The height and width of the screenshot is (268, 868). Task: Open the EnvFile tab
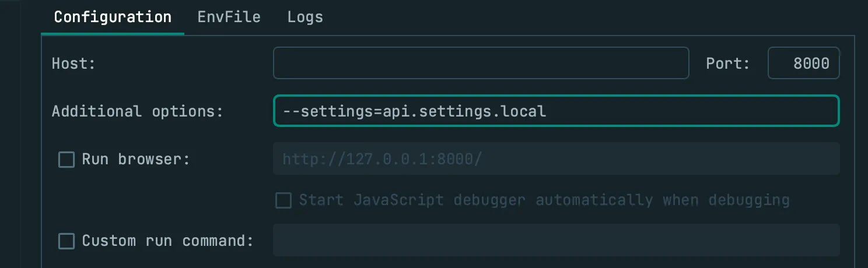point(229,17)
